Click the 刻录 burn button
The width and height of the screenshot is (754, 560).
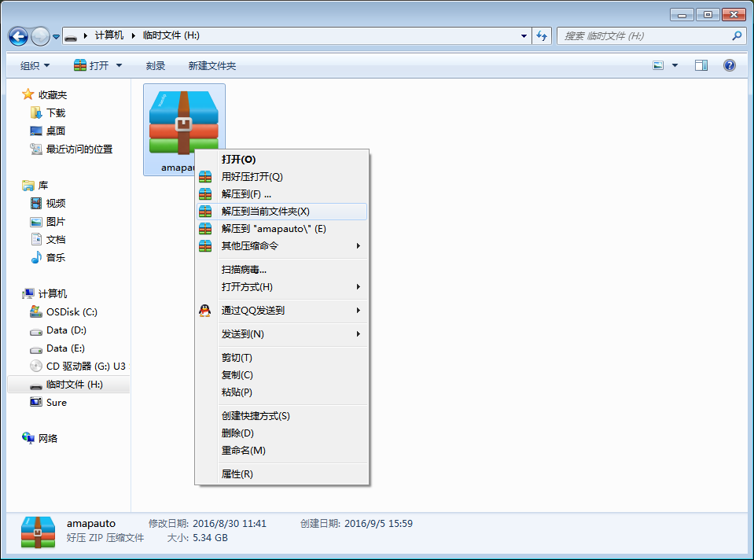pyautogui.click(x=156, y=66)
